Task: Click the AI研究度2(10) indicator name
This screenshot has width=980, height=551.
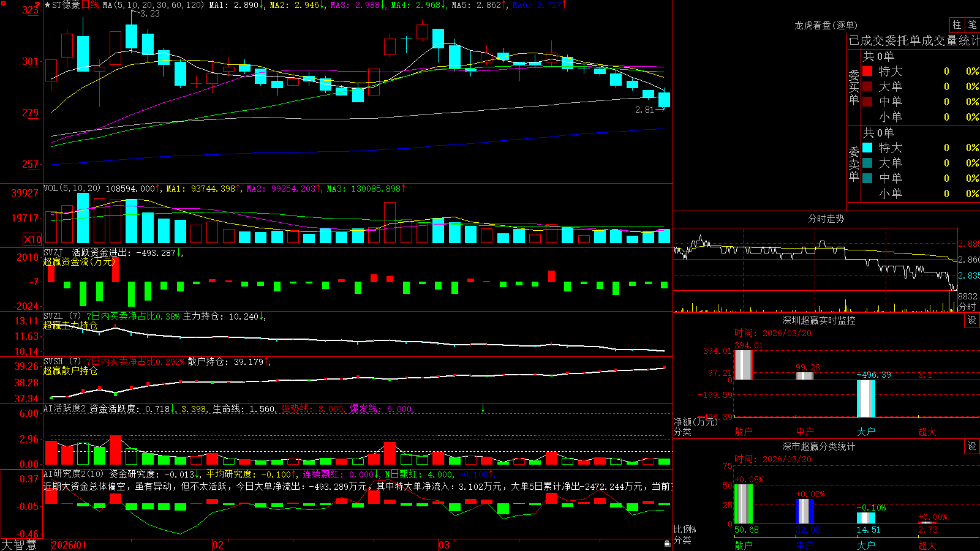Action: [x=73, y=474]
